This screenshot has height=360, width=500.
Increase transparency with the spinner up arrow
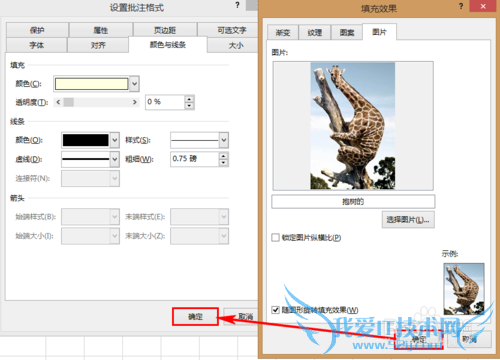189,99
